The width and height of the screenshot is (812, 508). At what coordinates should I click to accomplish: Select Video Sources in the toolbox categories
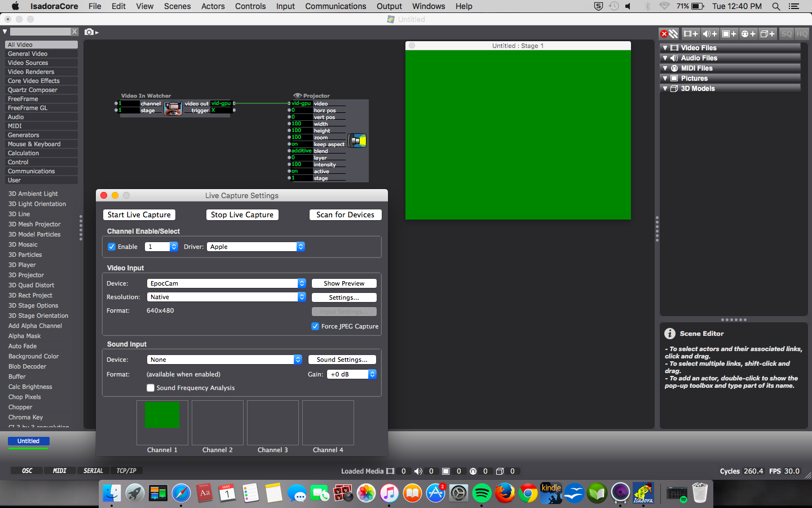pyautogui.click(x=42, y=63)
